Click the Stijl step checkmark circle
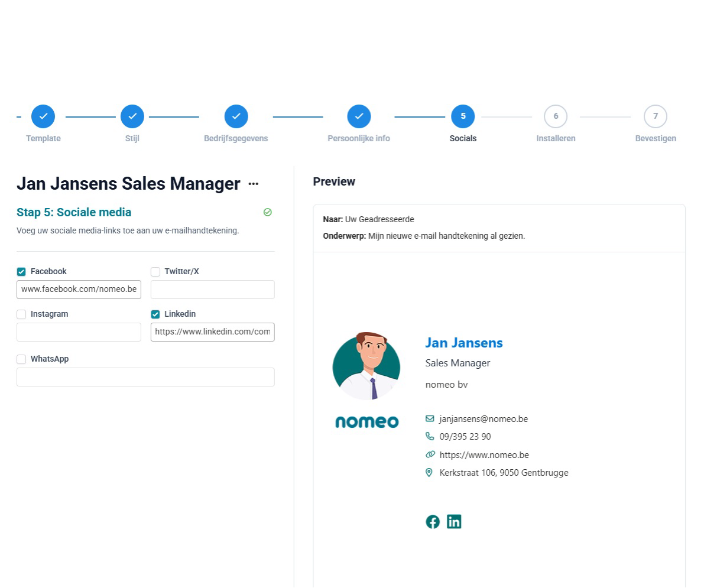704x588 pixels. (x=132, y=116)
